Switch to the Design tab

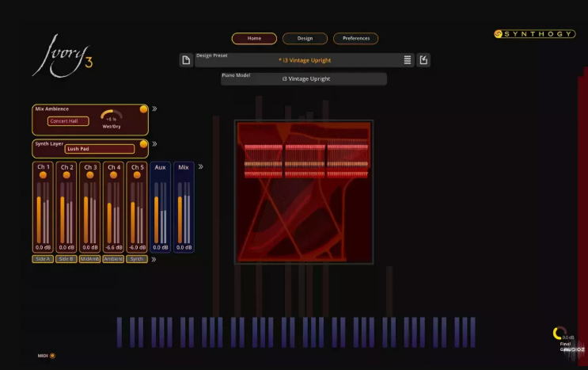pyautogui.click(x=305, y=38)
